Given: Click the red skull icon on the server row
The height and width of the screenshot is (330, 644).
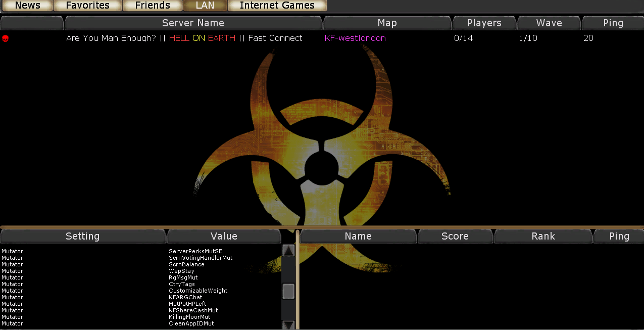Looking at the screenshot, I should [5, 38].
